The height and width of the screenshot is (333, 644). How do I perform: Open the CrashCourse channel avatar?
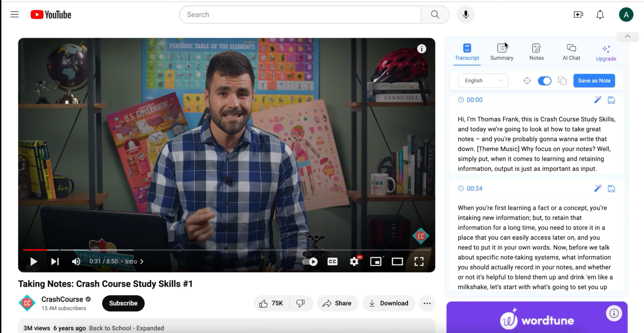click(27, 303)
